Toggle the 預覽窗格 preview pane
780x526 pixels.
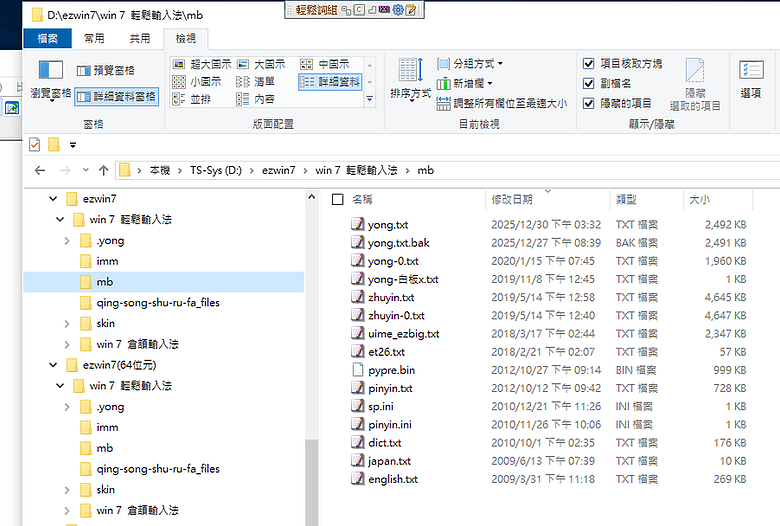pos(105,71)
